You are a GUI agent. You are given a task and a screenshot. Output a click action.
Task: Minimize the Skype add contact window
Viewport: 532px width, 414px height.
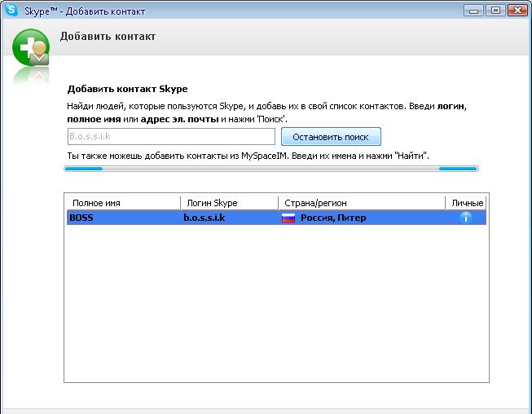click(473, 11)
